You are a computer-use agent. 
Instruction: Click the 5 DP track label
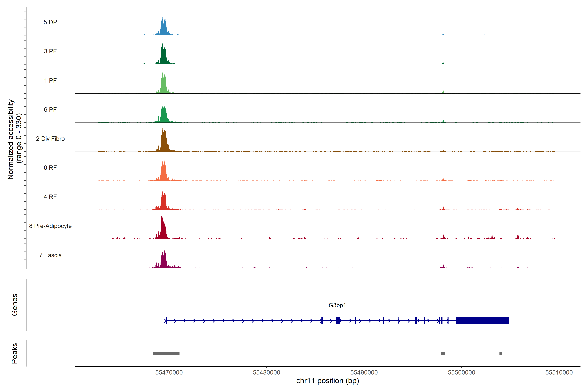50,22
